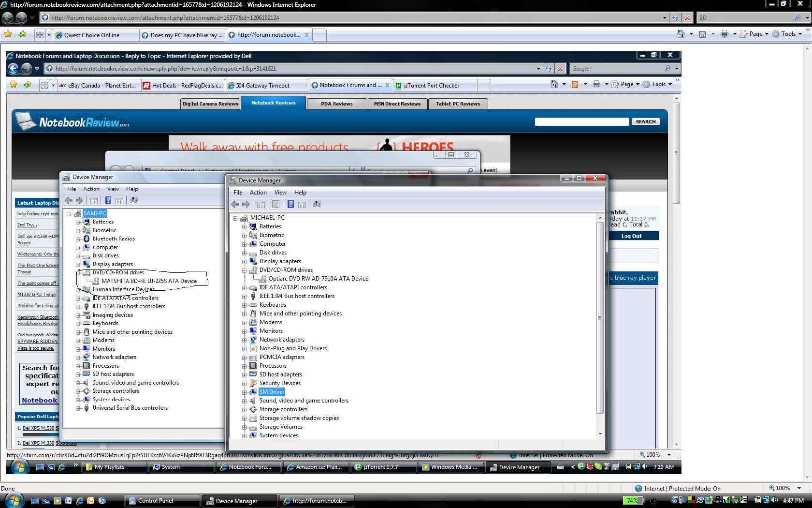Screen dimensions: 812x508
Task: Click the Properties icon in MICHAEL-PC Device Manager toolbar
Action: click(x=275, y=204)
